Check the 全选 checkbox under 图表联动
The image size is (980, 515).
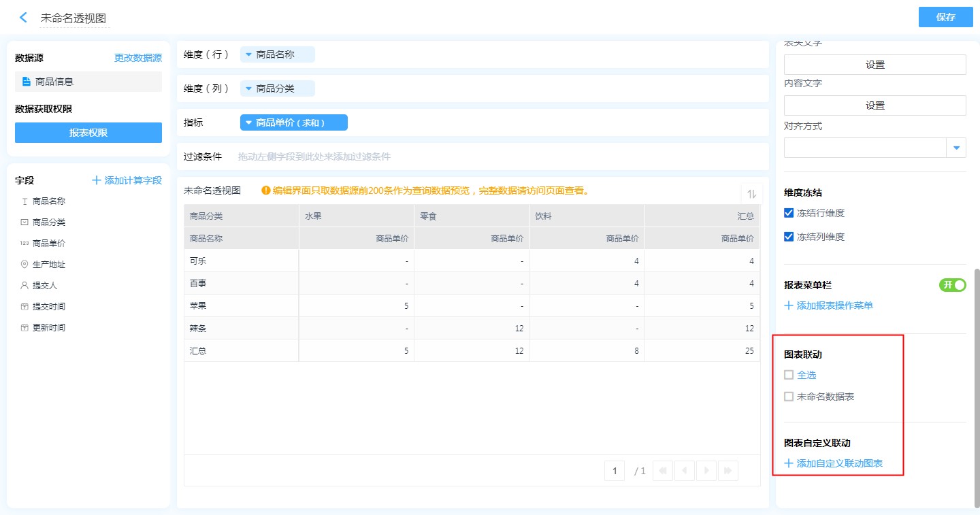pos(789,375)
